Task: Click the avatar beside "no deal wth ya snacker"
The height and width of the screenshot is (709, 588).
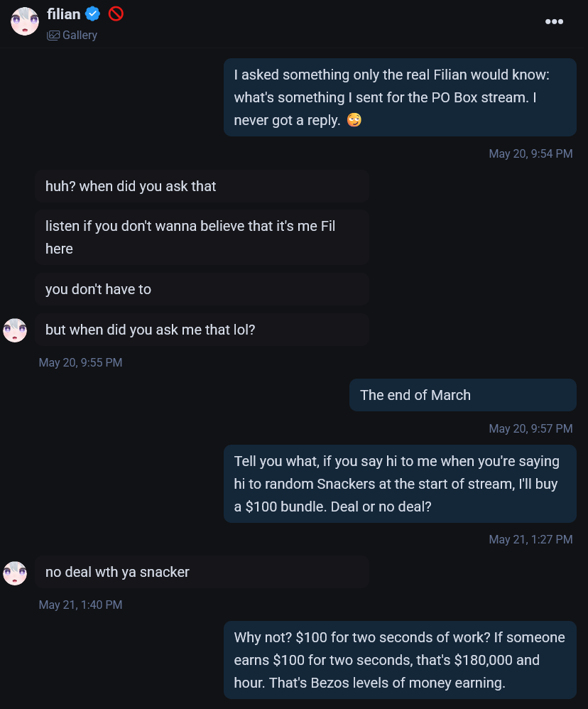Action: point(15,573)
